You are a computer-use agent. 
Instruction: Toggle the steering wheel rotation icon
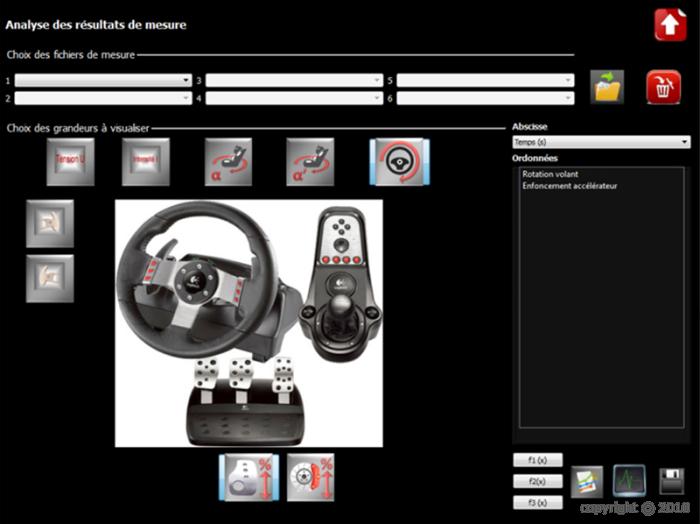400,162
